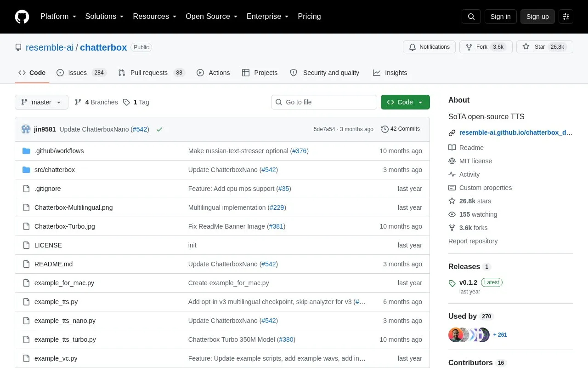Expand the Enterprise menu
Image resolution: width=588 pixels, height=368 pixels.
pos(267,17)
